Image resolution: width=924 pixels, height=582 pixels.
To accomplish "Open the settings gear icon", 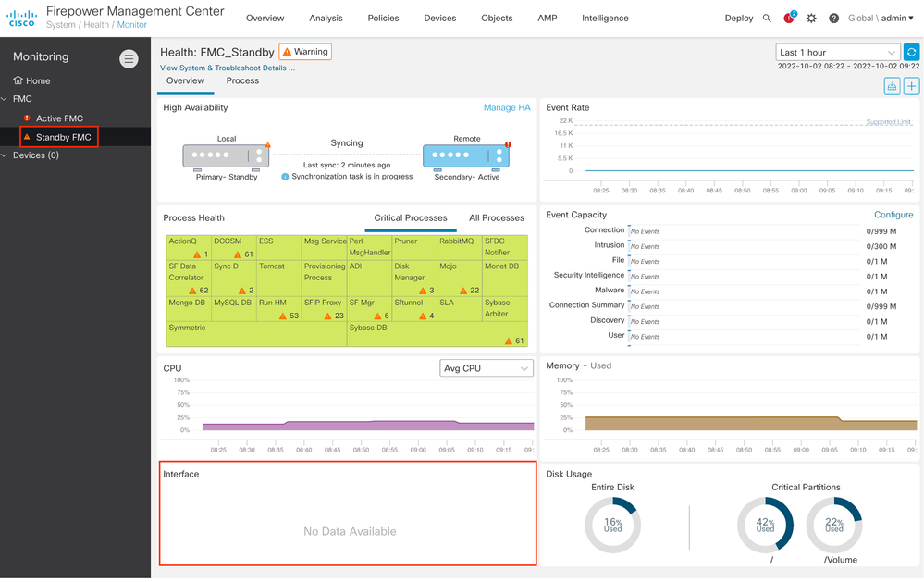I will coord(811,19).
